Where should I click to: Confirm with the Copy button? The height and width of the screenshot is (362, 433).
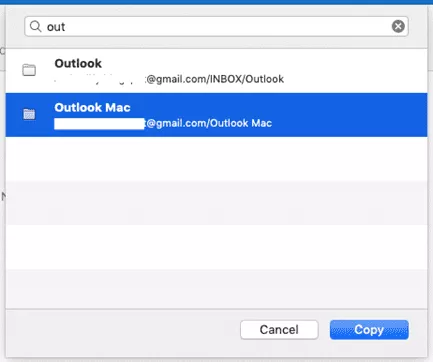click(369, 330)
